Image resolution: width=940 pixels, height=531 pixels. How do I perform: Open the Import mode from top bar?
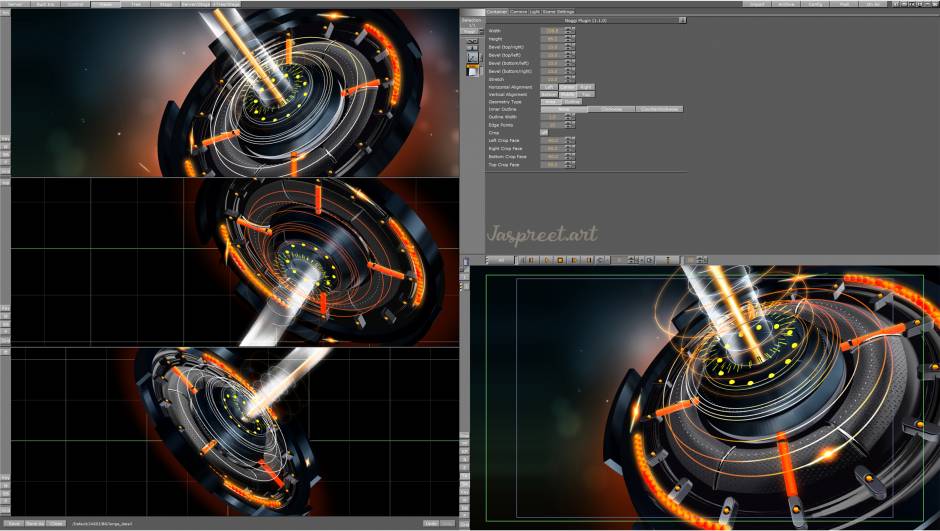click(x=757, y=4)
